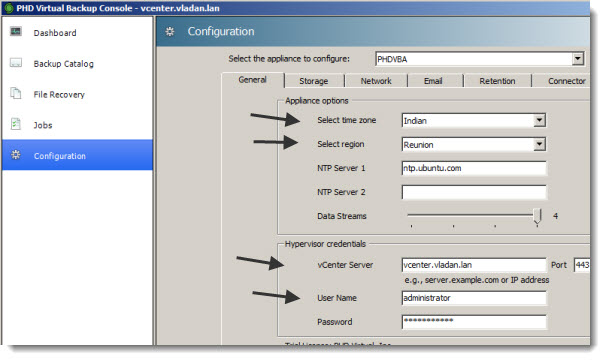Click the Port number field
605x360 pixels.
point(582,265)
